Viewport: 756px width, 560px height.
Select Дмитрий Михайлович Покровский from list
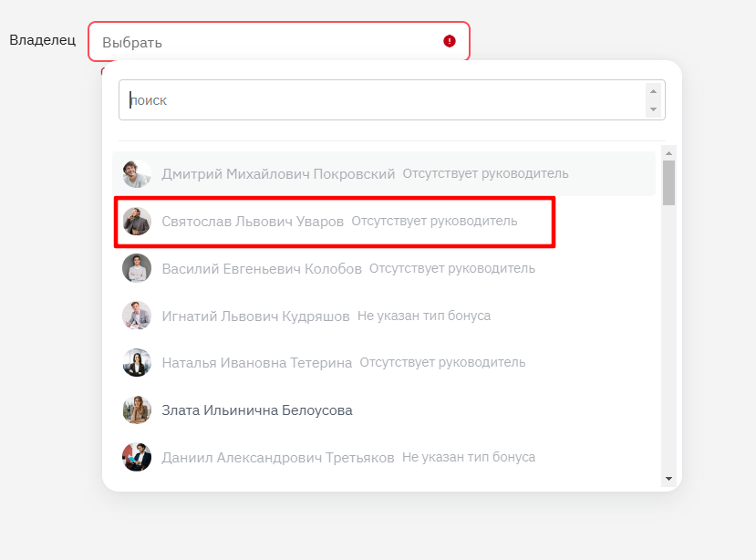click(384, 173)
